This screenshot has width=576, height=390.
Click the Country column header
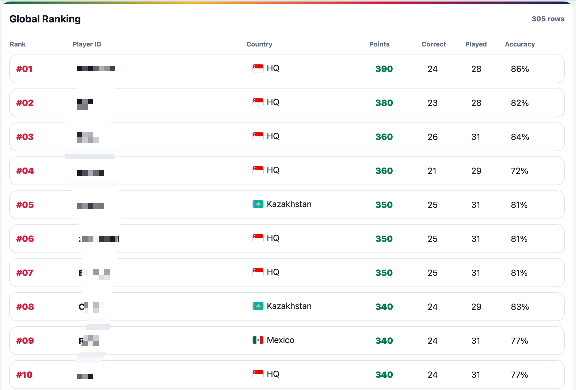pos(259,44)
